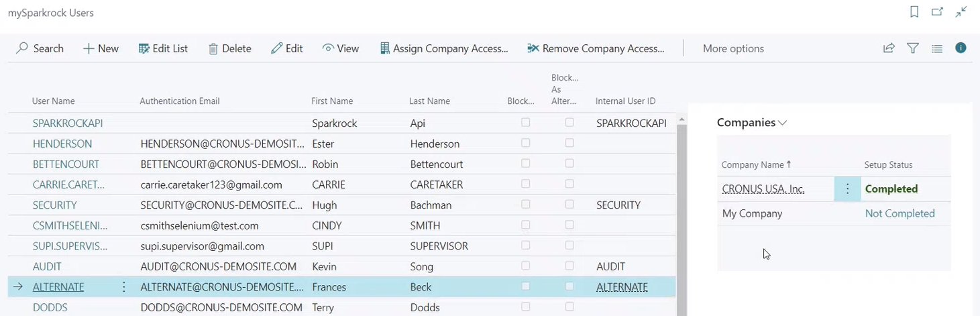This screenshot has width=980, height=316.
Task: Click Authentication Email column header
Action: [180, 101]
